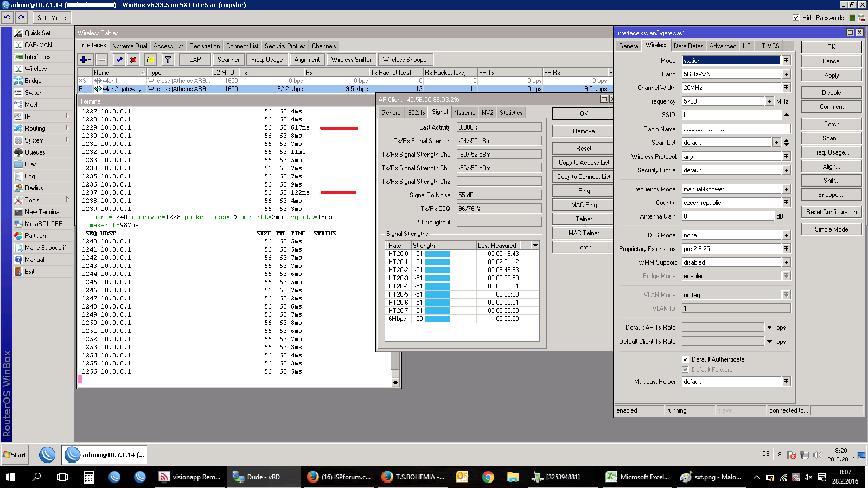Toggle Default Forward checkbox
This screenshot has width=868, height=488.
[x=685, y=369]
